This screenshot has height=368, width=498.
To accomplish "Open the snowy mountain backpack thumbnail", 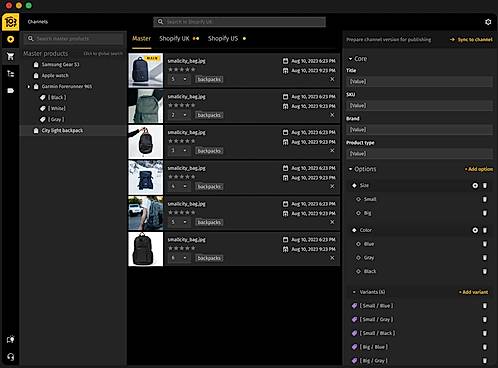I will (146, 177).
